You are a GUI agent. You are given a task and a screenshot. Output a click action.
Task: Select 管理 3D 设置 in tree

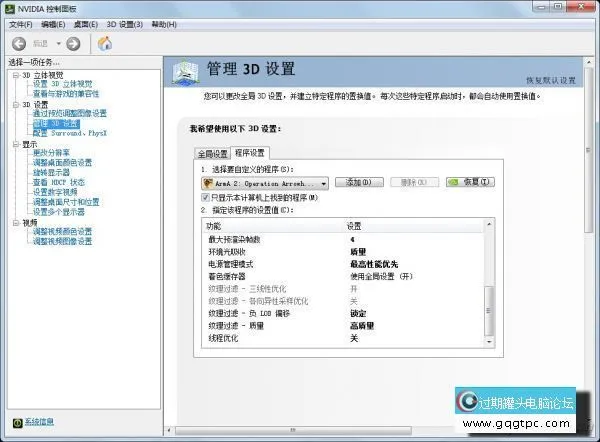pos(56,123)
